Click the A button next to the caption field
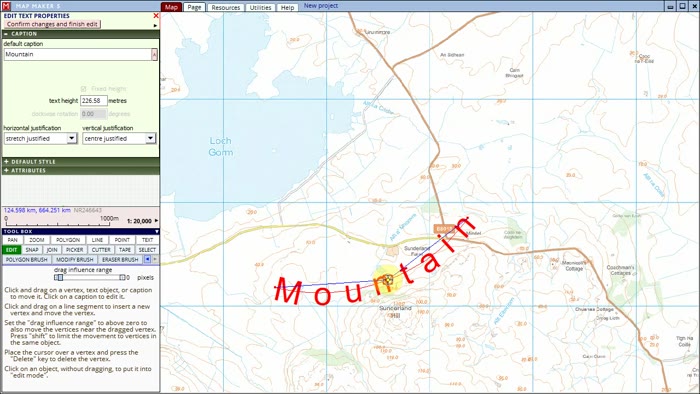The height and width of the screenshot is (394, 700). coord(154,54)
